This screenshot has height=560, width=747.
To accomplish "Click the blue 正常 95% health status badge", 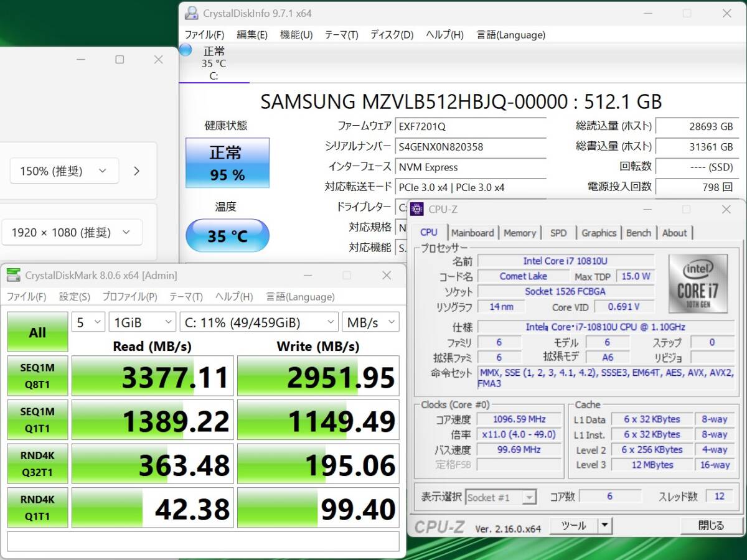I will (x=227, y=164).
